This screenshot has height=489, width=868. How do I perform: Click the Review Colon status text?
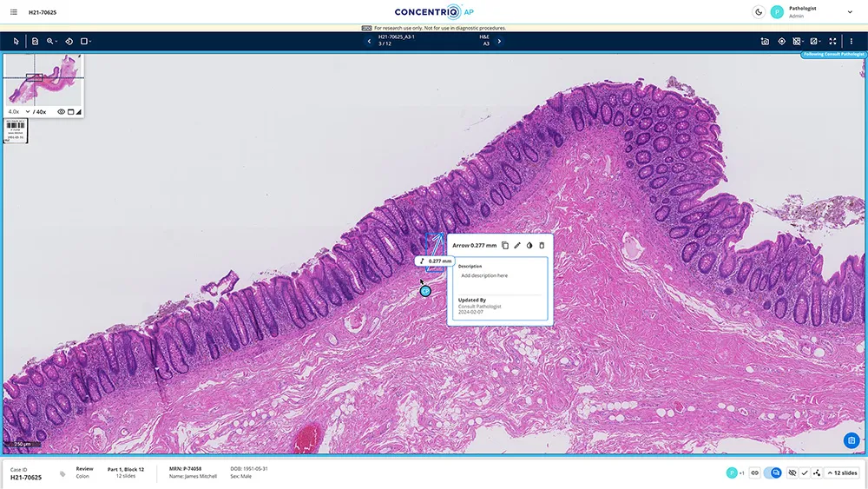84,472
